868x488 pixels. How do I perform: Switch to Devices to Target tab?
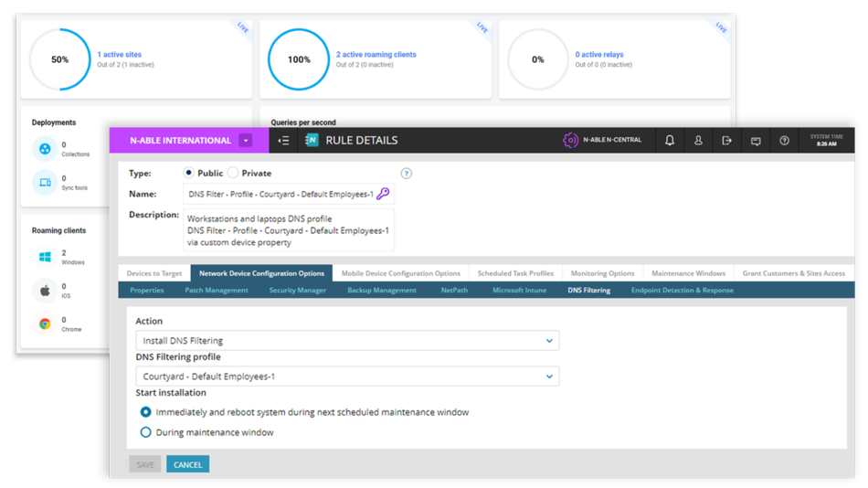coord(154,273)
